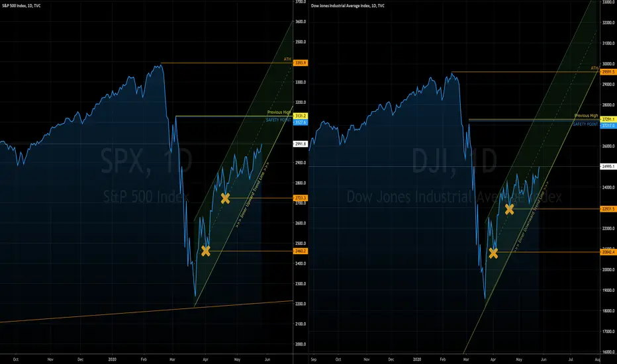
Task: Click the Feb label on the SPX time axis
Action: click(144, 359)
